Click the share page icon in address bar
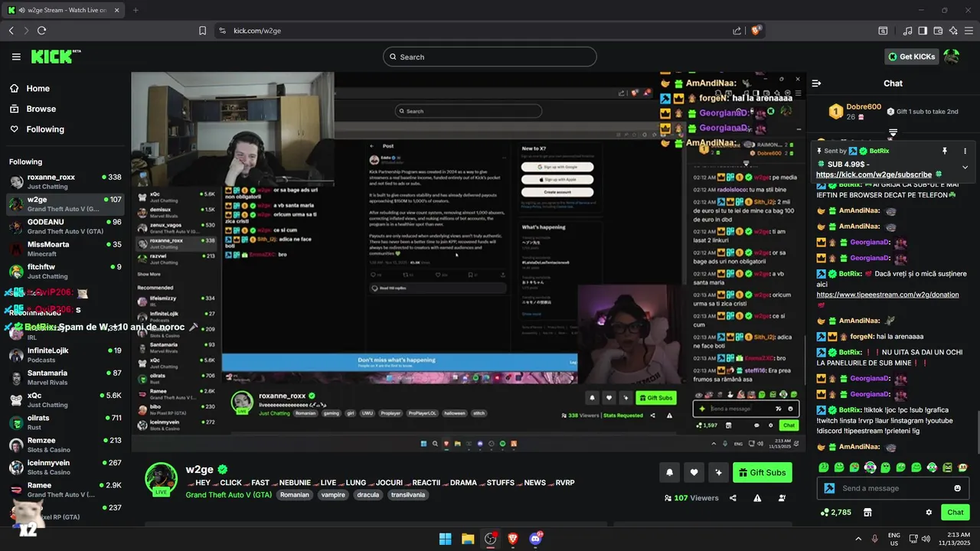Screen dimensions: 980x551 click(737, 31)
